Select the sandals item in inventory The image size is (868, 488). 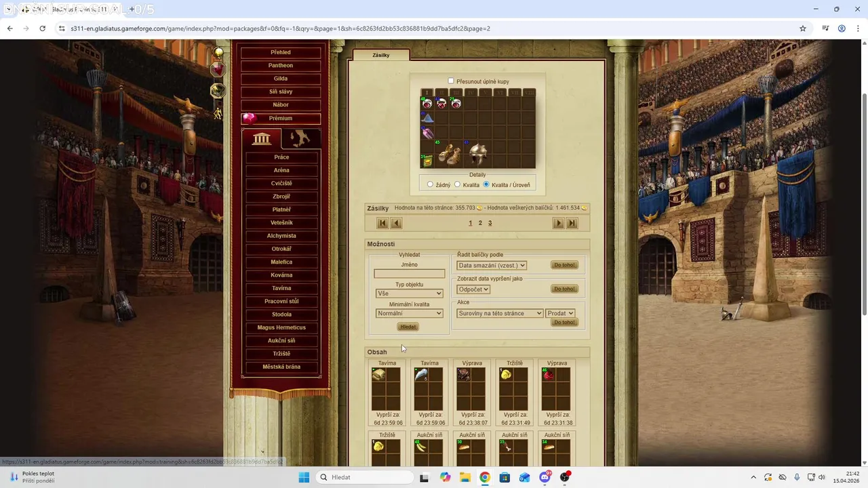point(449,154)
